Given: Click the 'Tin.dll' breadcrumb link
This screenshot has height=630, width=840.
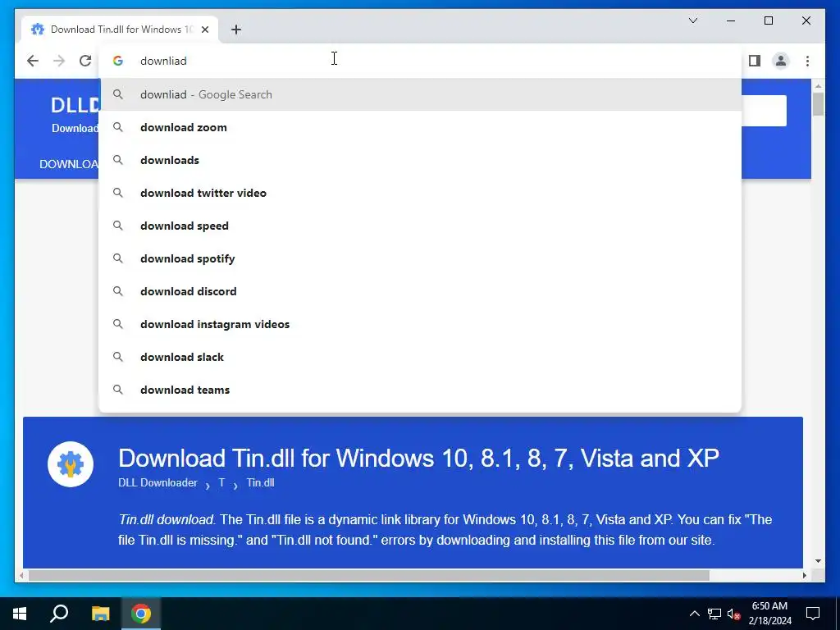Looking at the screenshot, I should [x=260, y=482].
